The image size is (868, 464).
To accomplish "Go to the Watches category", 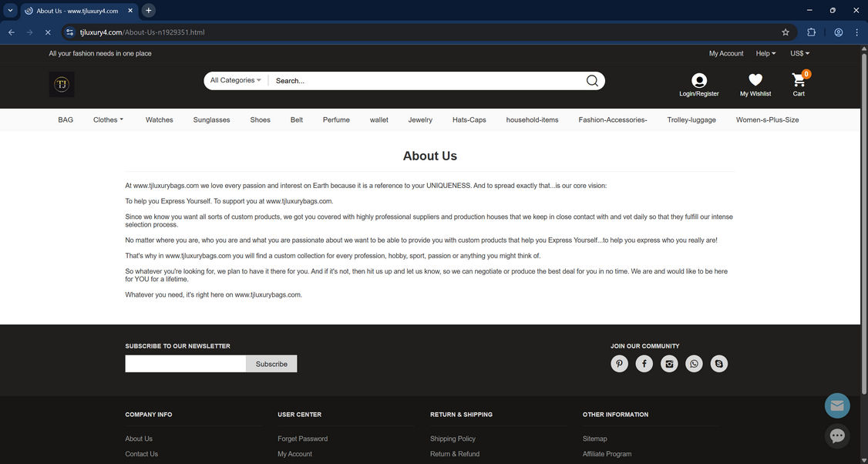I will [x=159, y=119].
